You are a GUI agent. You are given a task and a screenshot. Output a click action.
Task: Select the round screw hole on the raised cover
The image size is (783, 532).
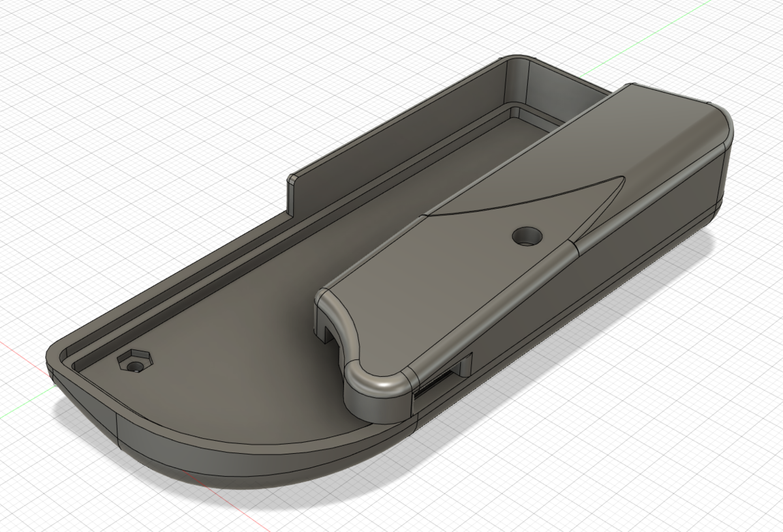pos(527,236)
